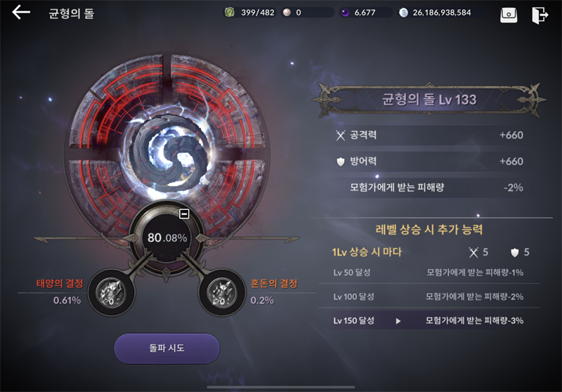Tap the exit door icon

pyautogui.click(x=540, y=15)
